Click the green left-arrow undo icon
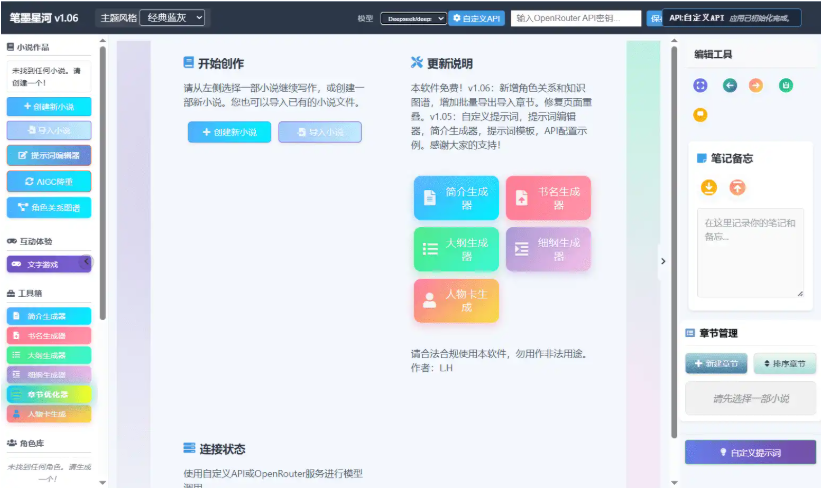 pos(729,85)
